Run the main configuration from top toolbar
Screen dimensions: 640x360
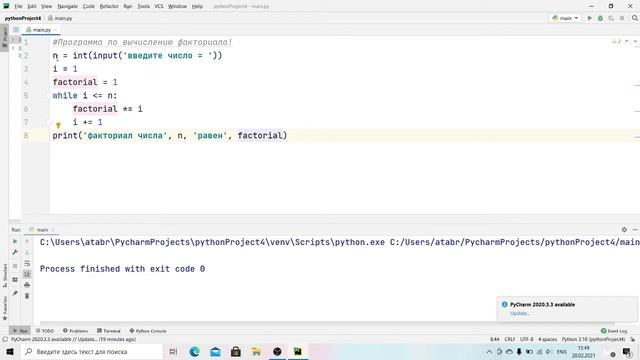coord(589,18)
